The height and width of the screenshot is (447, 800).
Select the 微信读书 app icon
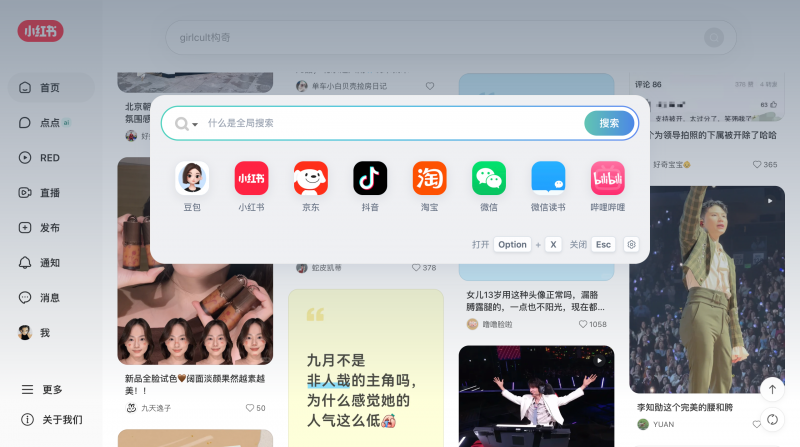pyautogui.click(x=548, y=178)
